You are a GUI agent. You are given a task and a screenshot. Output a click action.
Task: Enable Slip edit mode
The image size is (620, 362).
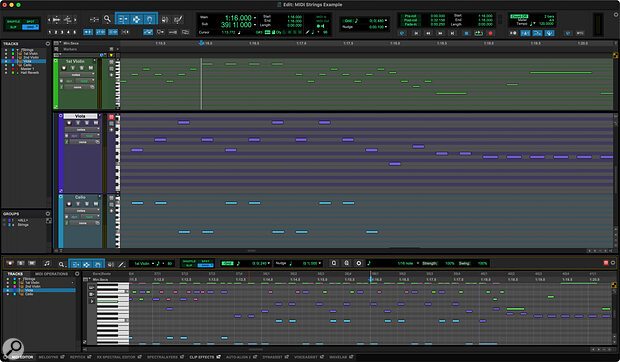click(x=13, y=27)
